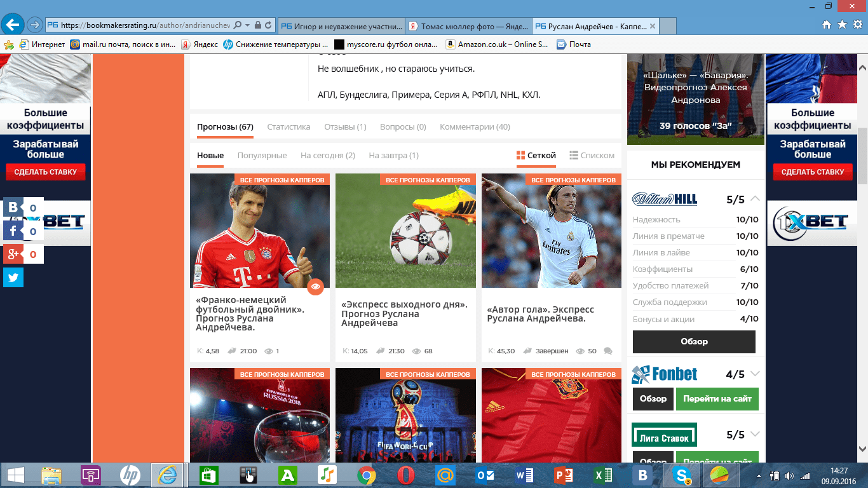The height and width of the screenshot is (488, 868).
Task: Click the Обзор button under William Hill
Action: point(694,341)
